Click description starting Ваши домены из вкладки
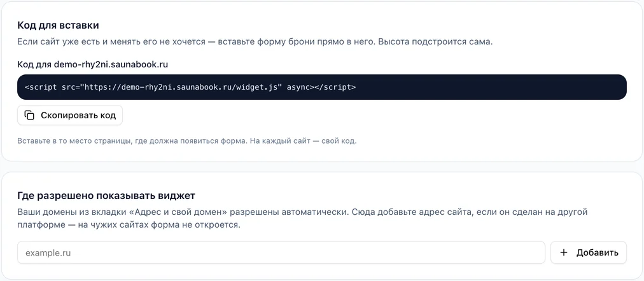This screenshot has width=644, height=281. point(303,219)
